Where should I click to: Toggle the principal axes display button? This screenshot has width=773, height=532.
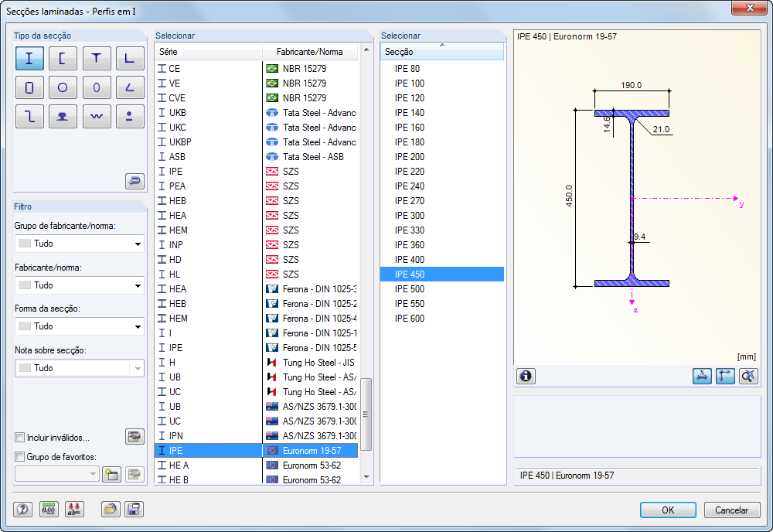725,377
